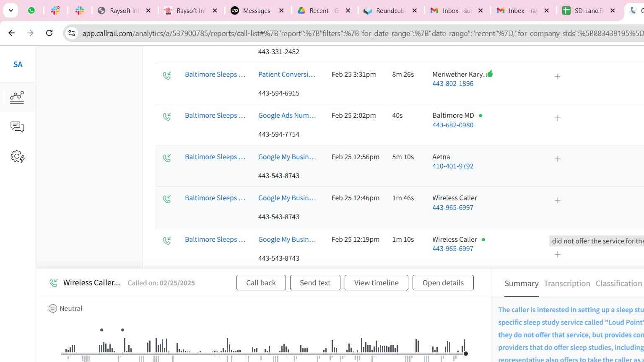Click inbound call icon for 12:19pm call
Image resolution: width=644 pixels, height=362 pixels.
[167, 240]
